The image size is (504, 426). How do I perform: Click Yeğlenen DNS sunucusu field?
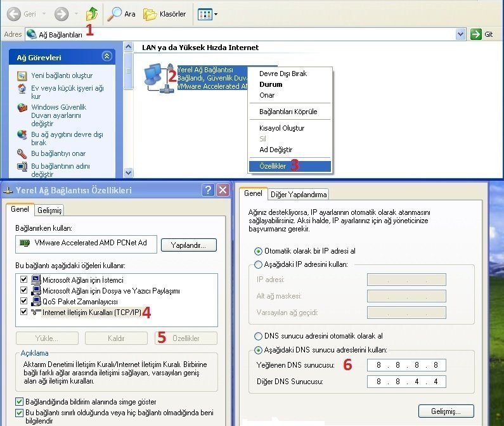(406, 365)
